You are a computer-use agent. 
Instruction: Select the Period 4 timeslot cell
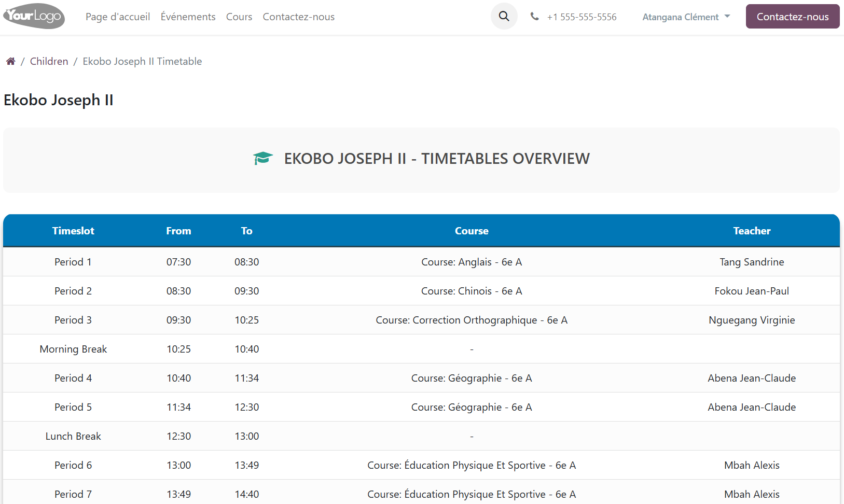tap(73, 378)
